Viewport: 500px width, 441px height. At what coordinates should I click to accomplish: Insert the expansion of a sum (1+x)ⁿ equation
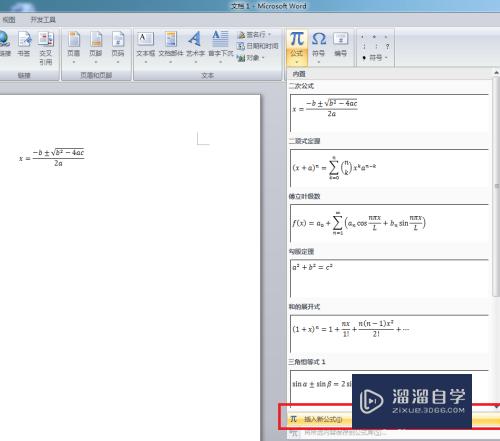coord(389,333)
